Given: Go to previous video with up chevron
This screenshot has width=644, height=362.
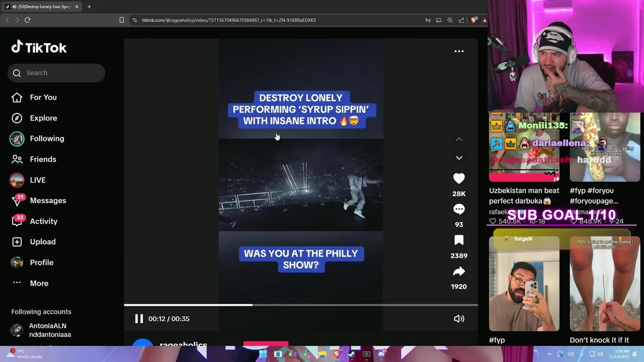Looking at the screenshot, I should click(x=459, y=139).
